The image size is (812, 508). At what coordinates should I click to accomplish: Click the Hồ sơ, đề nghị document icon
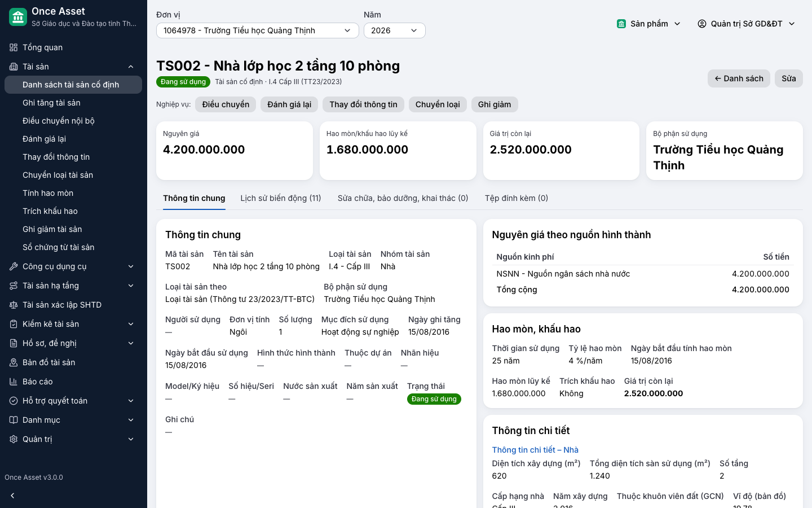(14, 343)
